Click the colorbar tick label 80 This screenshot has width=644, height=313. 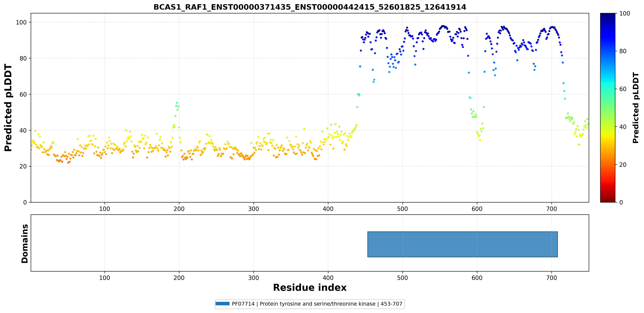(x=623, y=51)
